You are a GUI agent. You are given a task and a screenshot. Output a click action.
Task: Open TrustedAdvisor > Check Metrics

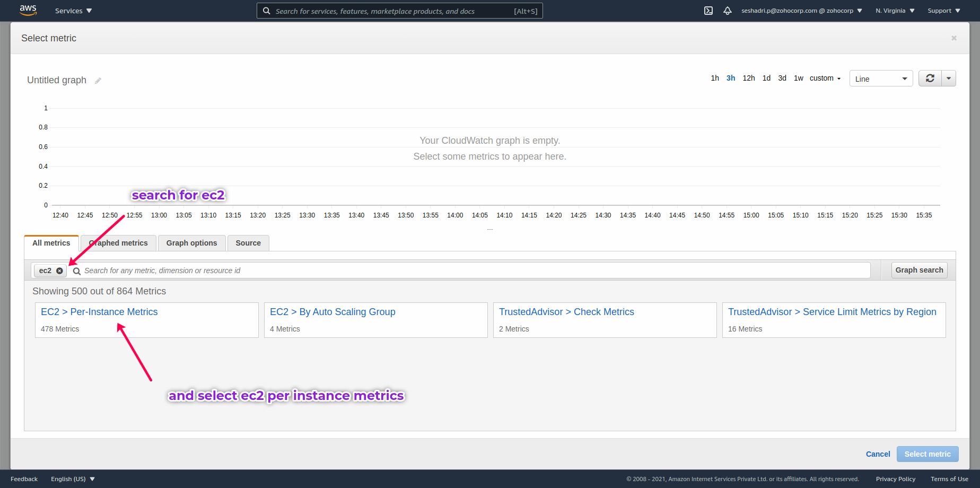[566, 312]
